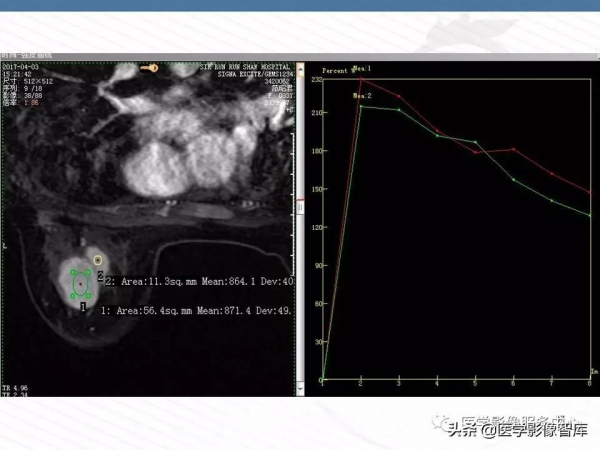Click the red curve final data point at x=8
This screenshot has width=600, height=450.
(x=590, y=192)
